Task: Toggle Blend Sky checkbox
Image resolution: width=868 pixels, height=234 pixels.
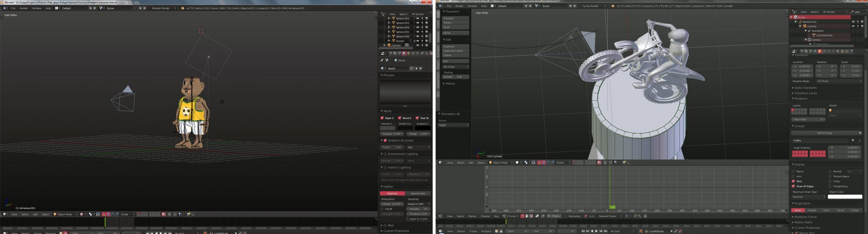Action: pyautogui.click(x=400, y=118)
